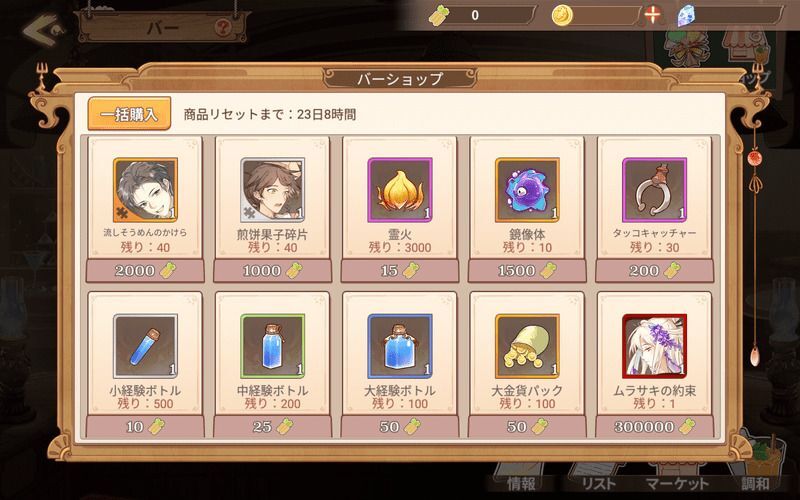Click the back arrow icon
The height and width of the screenshot is (500, 800).
pos(43,29)
